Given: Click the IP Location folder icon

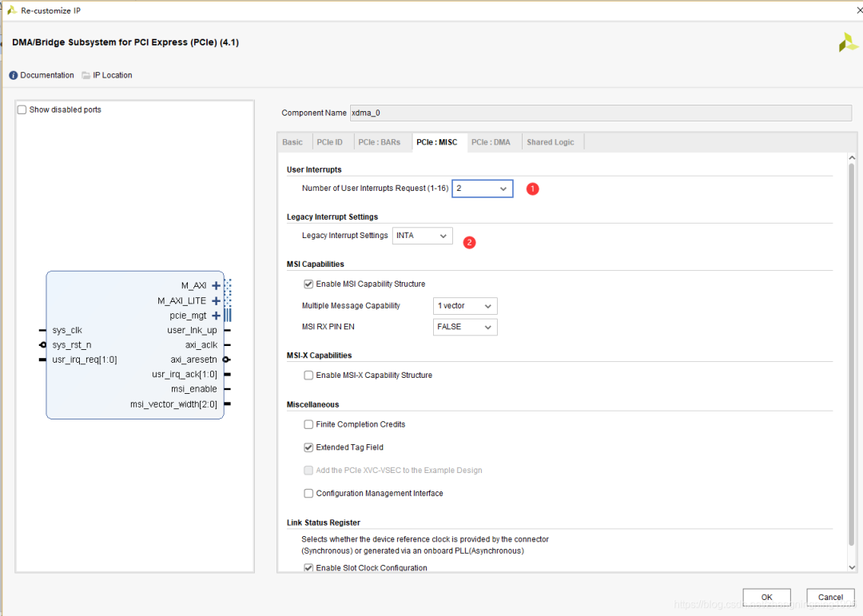Looking at the screenshot, I should tap(86, 75).
